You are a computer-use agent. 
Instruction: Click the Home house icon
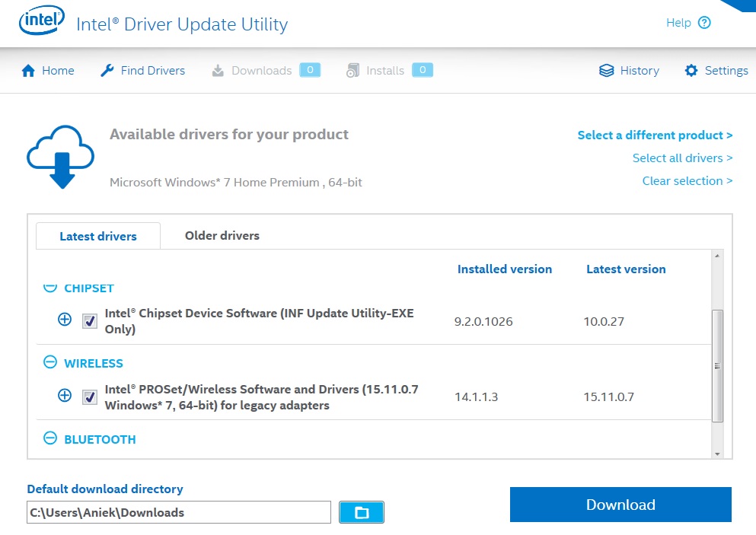coord(28,71)
